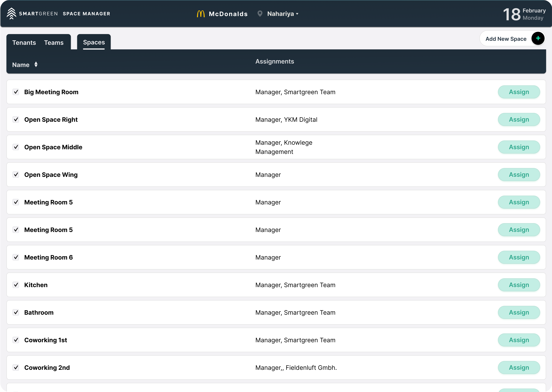Click Assign for Open Space Wing

[x=519, y=175]
